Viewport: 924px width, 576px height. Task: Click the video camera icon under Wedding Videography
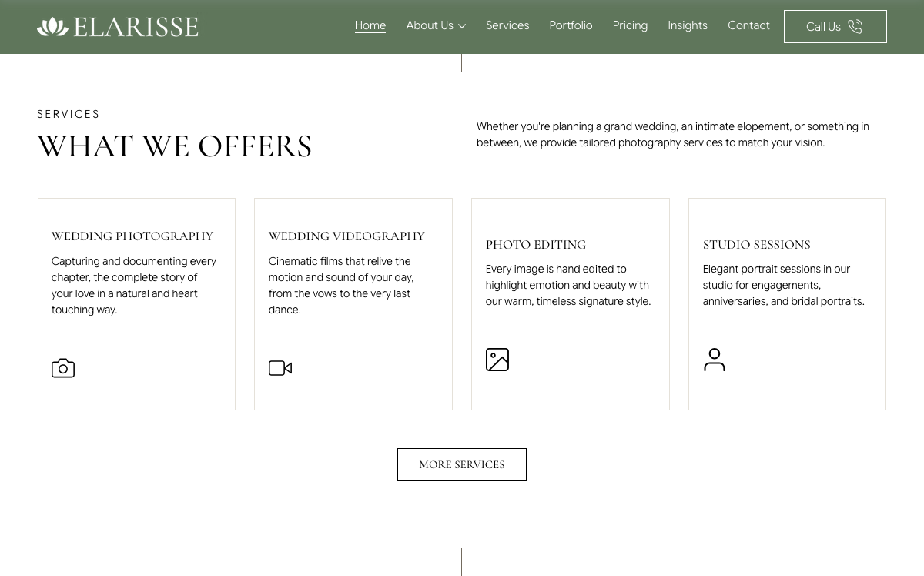[280, 368]
